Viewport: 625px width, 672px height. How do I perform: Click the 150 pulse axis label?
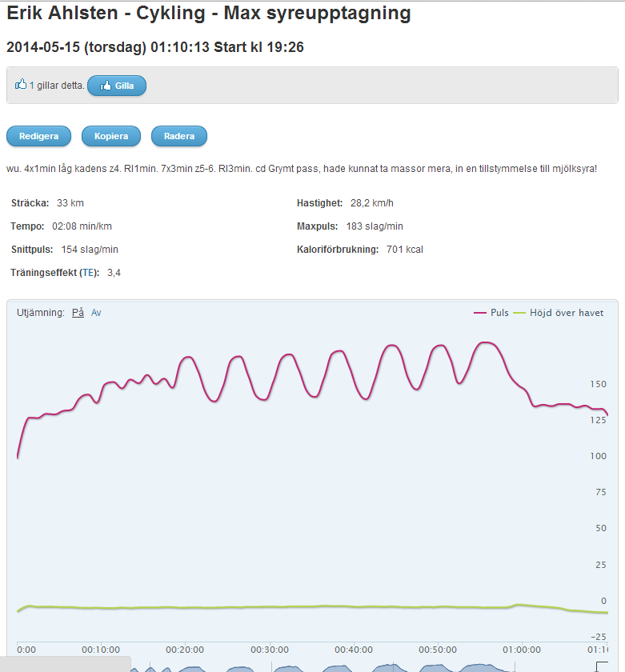click(x=597, y=384)
